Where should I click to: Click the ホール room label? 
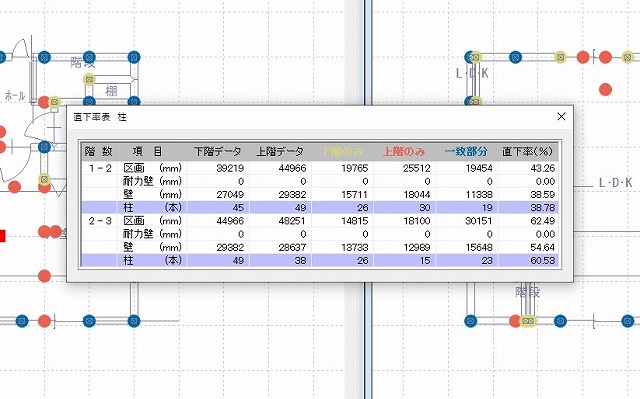15,96
